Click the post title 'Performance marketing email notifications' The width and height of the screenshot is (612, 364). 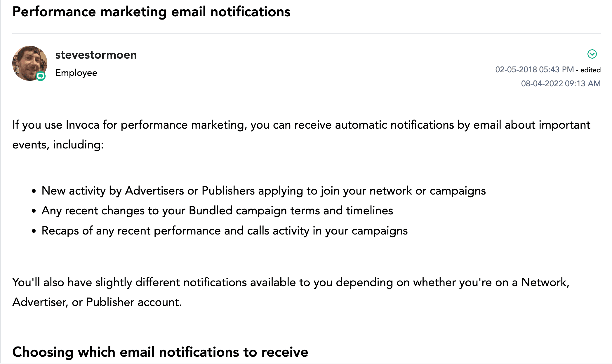[x=151, y=12]
